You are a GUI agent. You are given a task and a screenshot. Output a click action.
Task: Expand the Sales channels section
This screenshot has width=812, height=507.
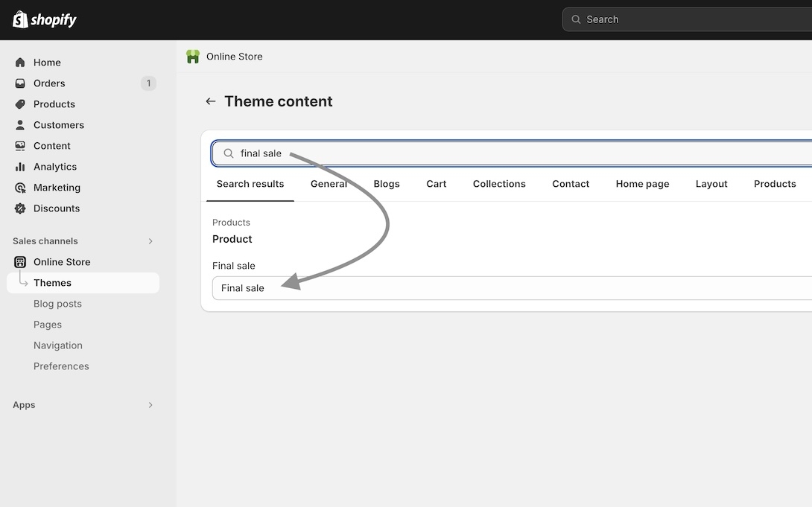[x=150, y=241]
